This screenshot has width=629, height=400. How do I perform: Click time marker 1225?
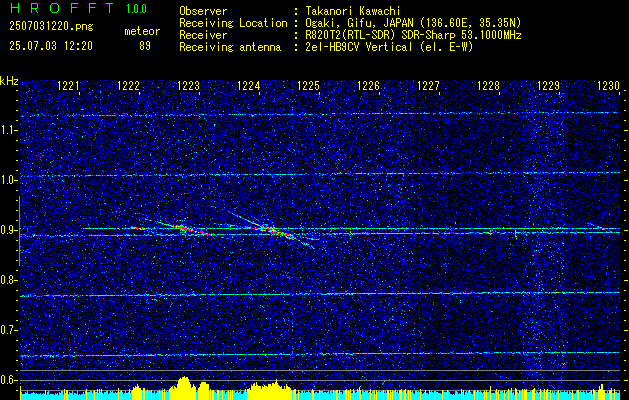(x=308, y=85)
